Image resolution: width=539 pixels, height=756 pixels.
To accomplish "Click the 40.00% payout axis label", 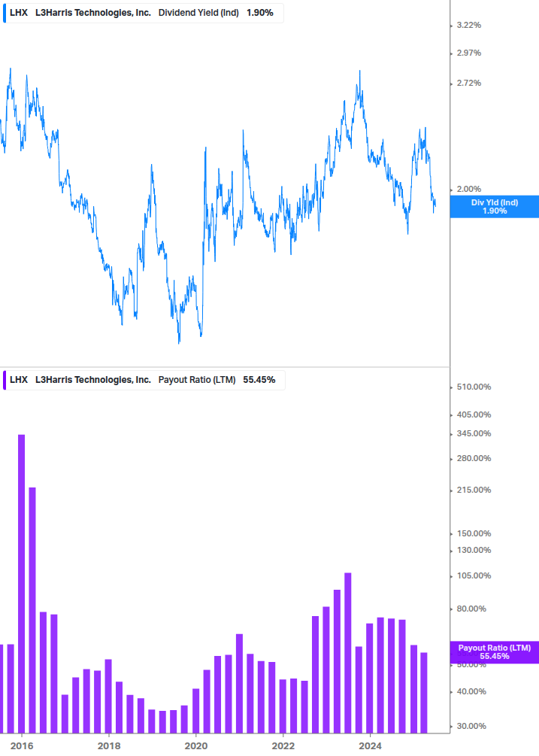I will [x=471, y=691].
